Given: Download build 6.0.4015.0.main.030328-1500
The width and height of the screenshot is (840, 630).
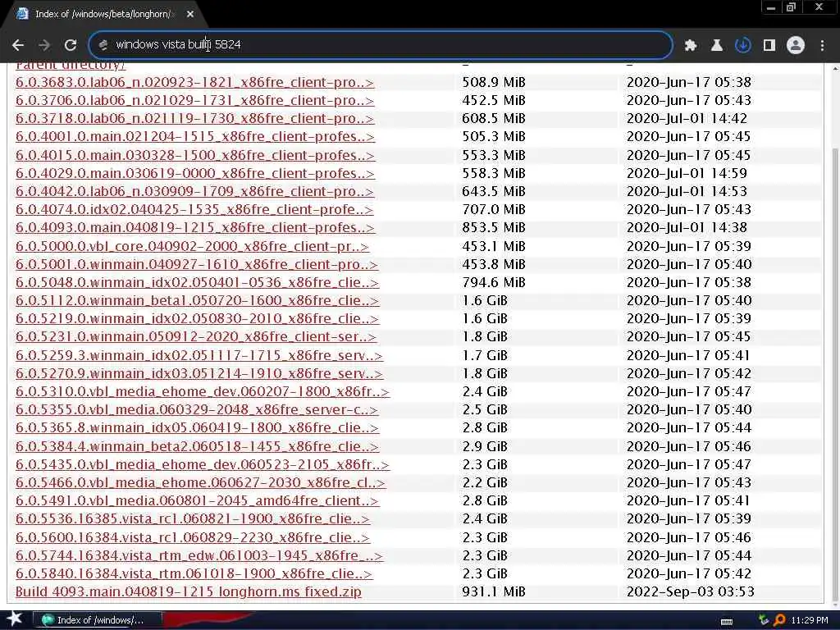Looking at the screenshot, I should pos(195,155).
